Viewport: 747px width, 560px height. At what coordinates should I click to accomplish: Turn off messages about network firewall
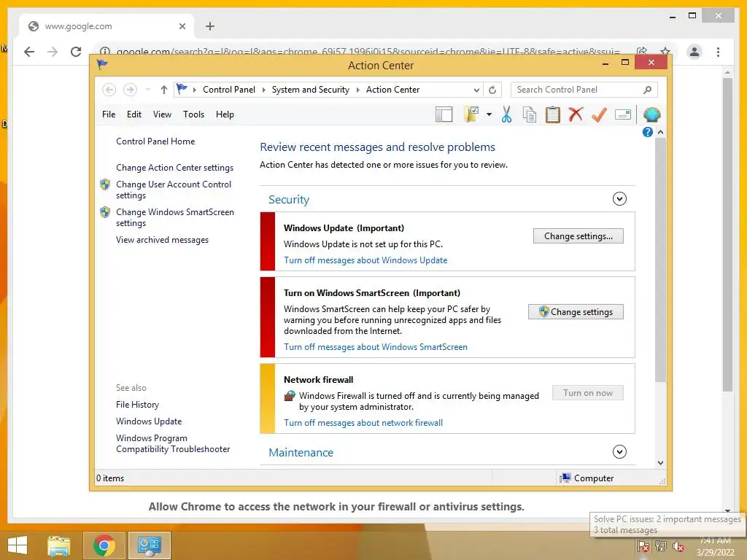(363, 423)
